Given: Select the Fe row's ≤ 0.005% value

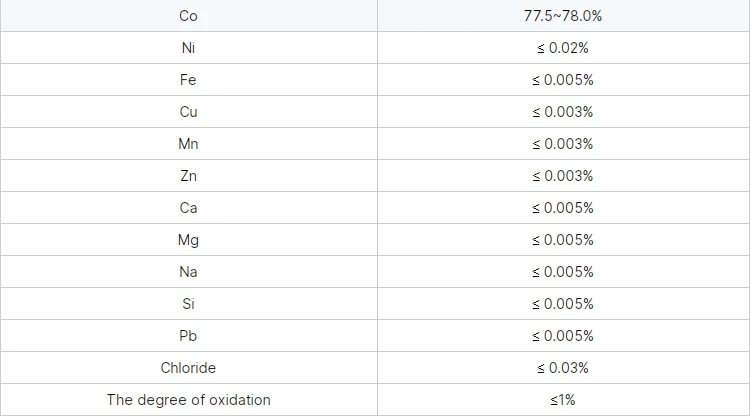Looking at the screenshot, I should [x=563, y=80].
